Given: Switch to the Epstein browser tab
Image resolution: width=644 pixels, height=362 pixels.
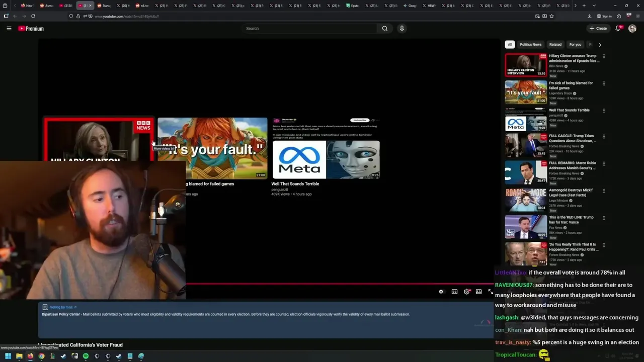Looking at the screenshot, I should click(354, 6).
